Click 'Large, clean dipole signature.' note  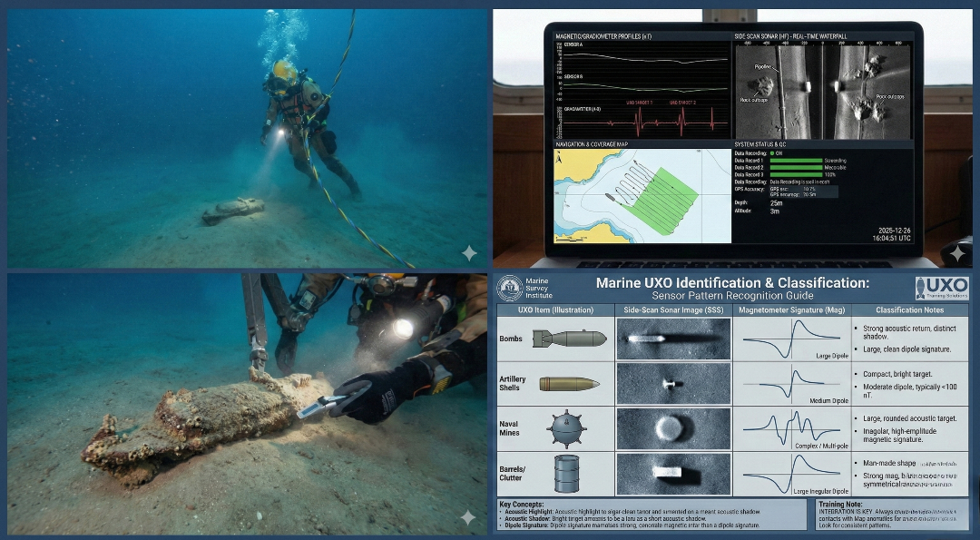click(906, 349)
